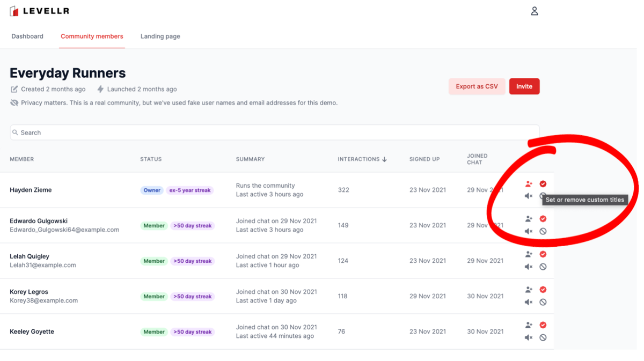The width and height of the screenshot is (644, 361).
Task: Ban Edwardo Gulgowski using the block icon
Action: click(x=543, y=231)
